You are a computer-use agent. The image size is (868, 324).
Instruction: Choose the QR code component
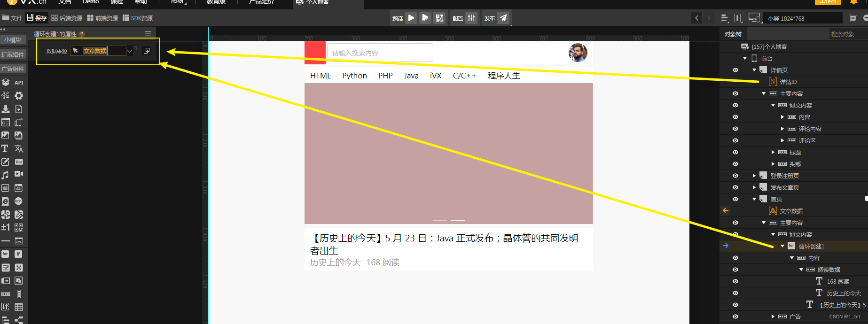click(x=19, y=227)
